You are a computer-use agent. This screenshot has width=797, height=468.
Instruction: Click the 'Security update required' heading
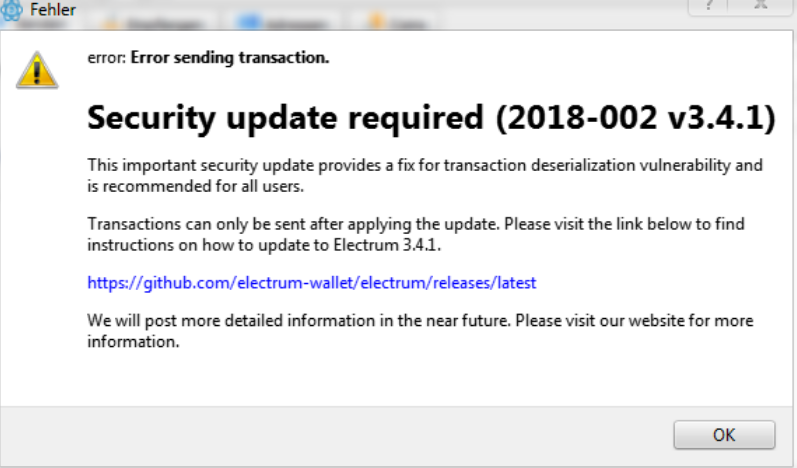(x=285, y=118)
